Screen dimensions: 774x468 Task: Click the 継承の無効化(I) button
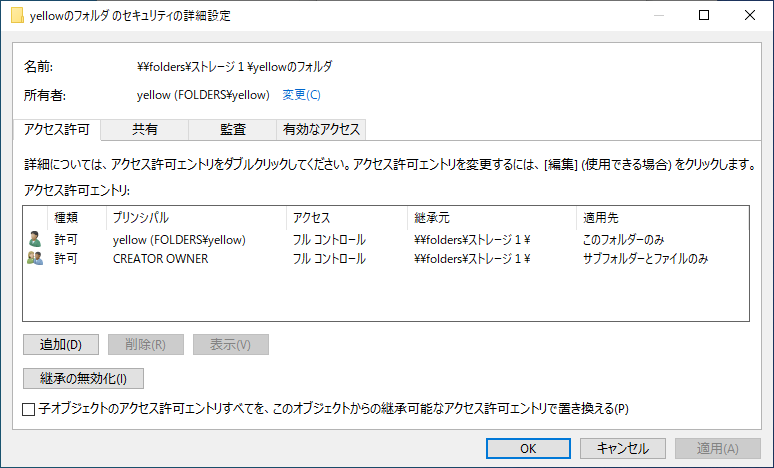(x=83, y=379)
